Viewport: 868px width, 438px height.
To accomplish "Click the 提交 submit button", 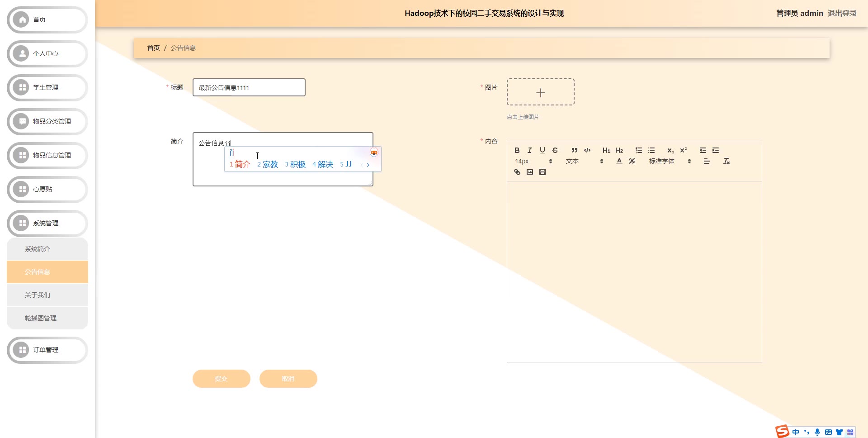I will (x=222, y=379).
